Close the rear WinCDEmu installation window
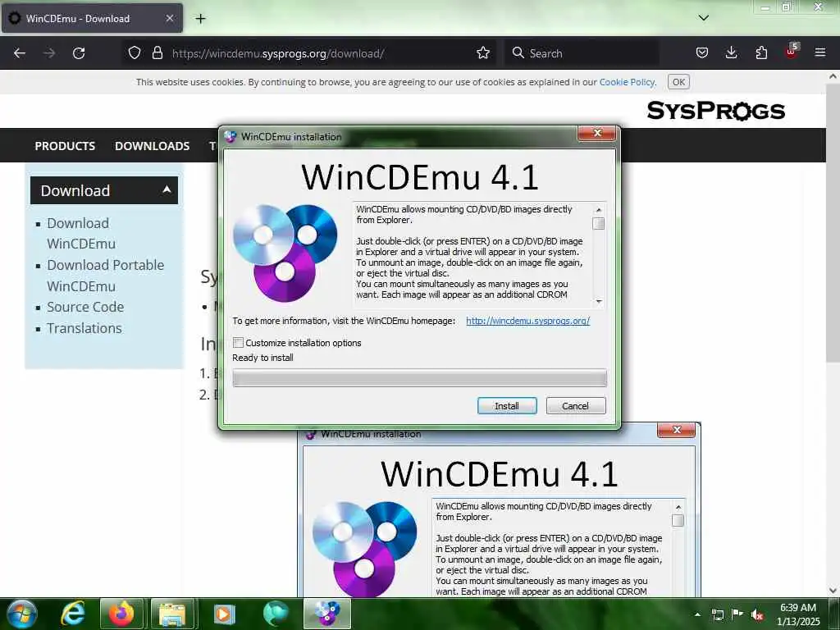 point(676,430)
